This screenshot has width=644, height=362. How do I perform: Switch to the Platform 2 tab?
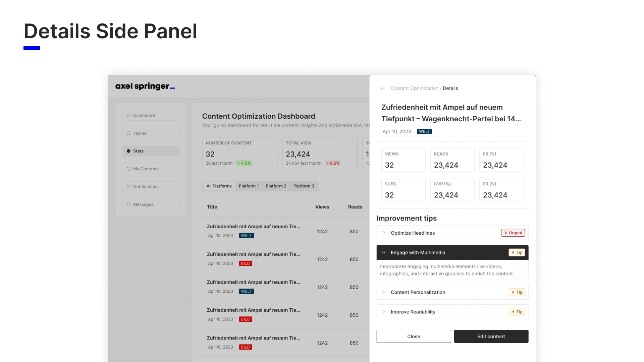pos(276,186)
